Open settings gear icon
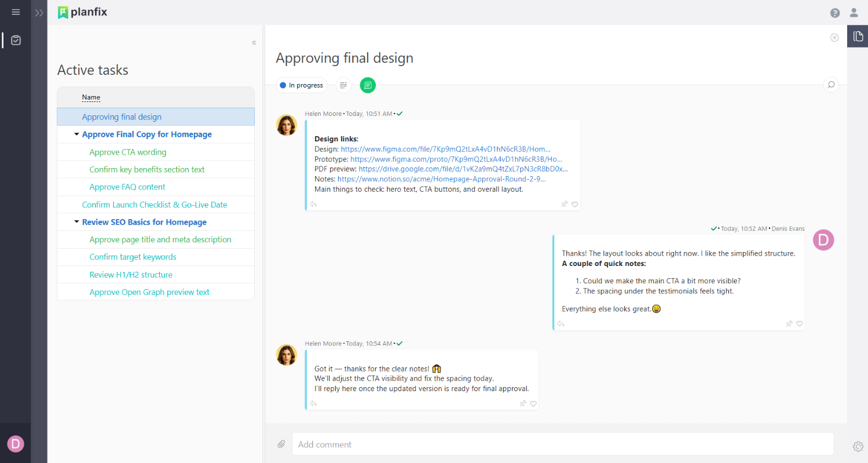The image size is (868, 463). coord(858,446)
